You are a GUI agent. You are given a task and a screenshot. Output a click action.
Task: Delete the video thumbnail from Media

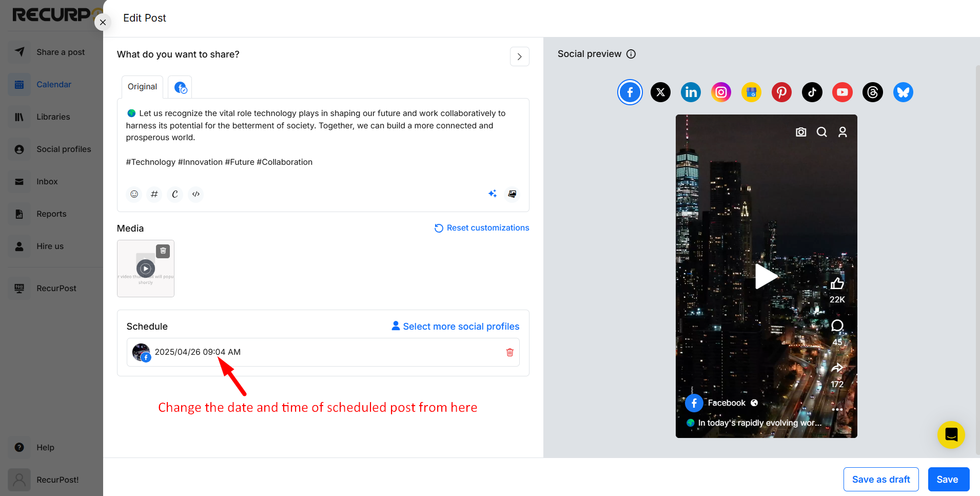point(163,251)
